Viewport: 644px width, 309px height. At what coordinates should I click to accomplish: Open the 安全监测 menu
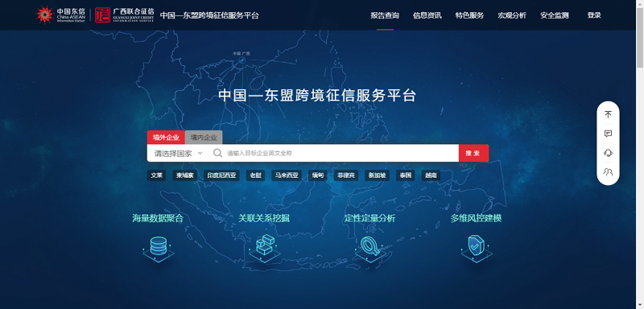555,15
